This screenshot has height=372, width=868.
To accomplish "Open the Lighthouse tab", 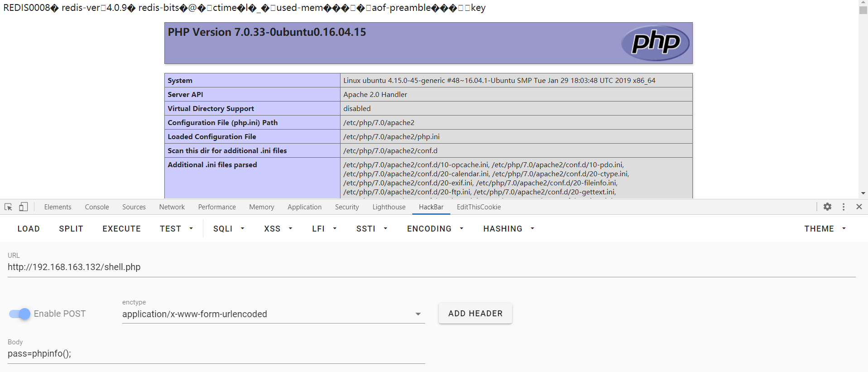I will tap(389, 207).
